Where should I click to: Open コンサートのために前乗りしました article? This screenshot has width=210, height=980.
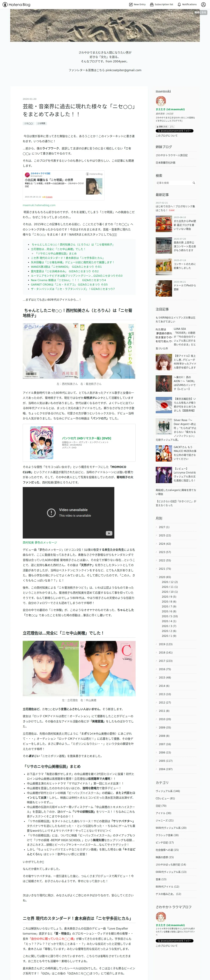185,266
